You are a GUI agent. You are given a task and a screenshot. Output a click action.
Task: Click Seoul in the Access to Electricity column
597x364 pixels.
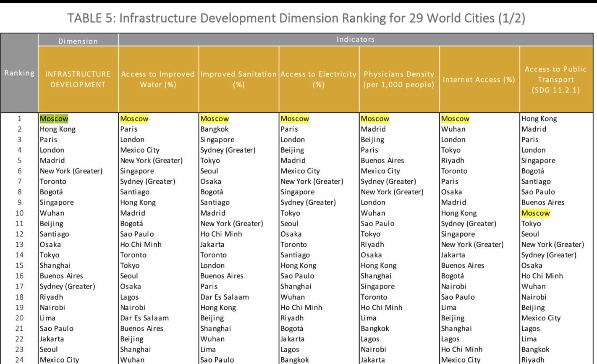[x=290, y=224]
